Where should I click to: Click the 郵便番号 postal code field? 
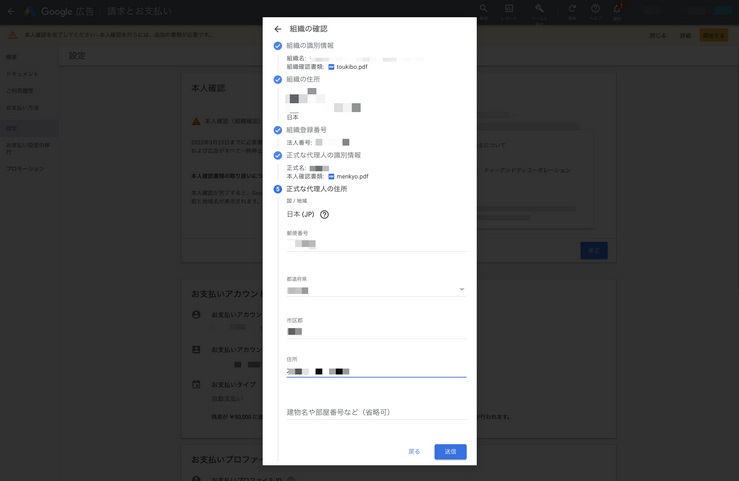376,244
